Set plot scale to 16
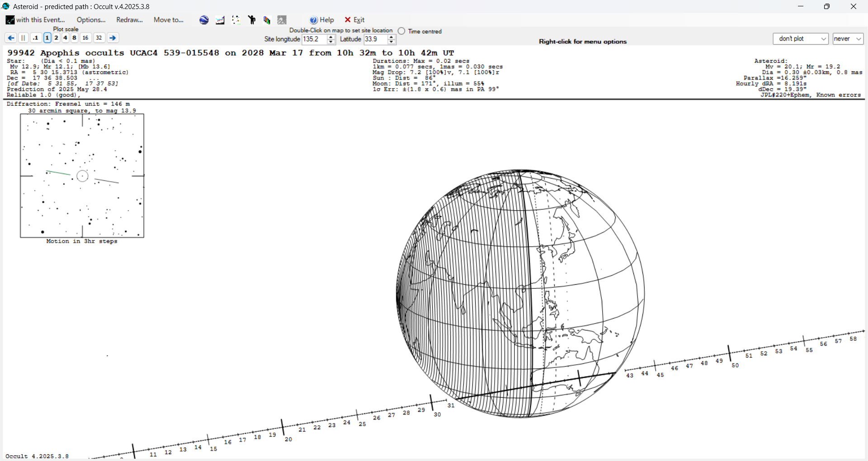Image resolution: width=868 pixels, height=461 pixels. [85, 38]
